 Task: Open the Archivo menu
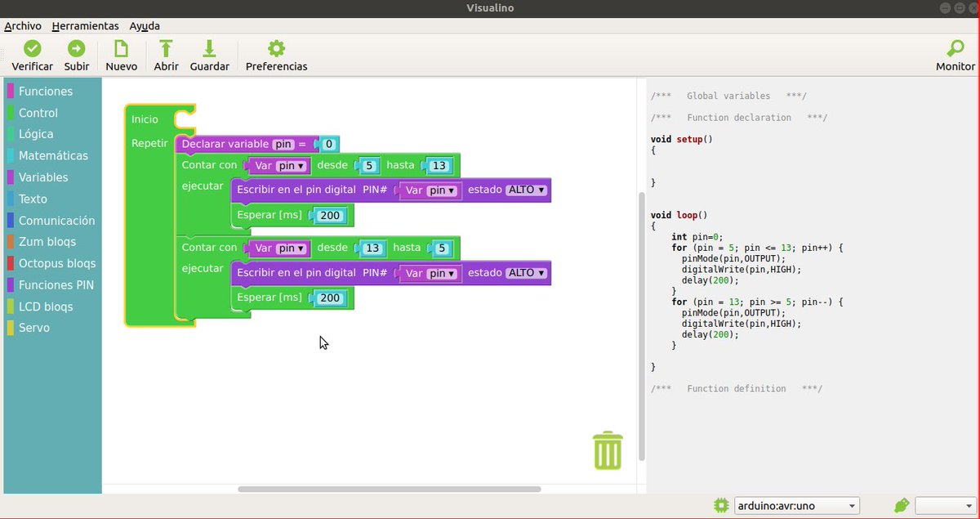point(23,26)
